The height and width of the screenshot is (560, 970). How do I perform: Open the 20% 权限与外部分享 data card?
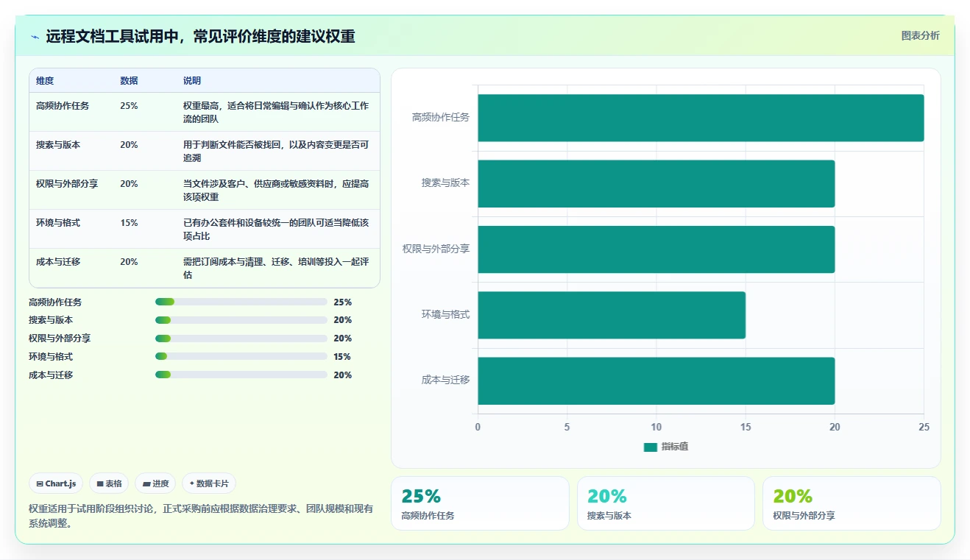[x=852, y=503]
